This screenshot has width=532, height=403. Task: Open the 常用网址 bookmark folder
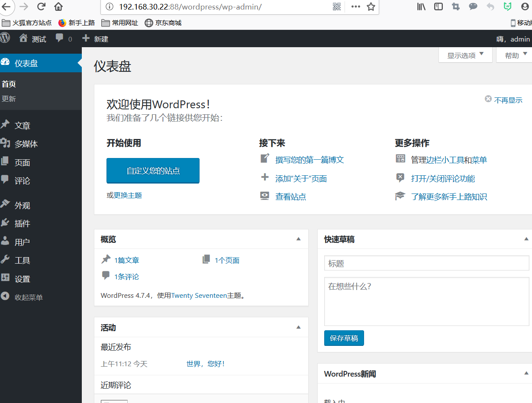coord(120,23)
